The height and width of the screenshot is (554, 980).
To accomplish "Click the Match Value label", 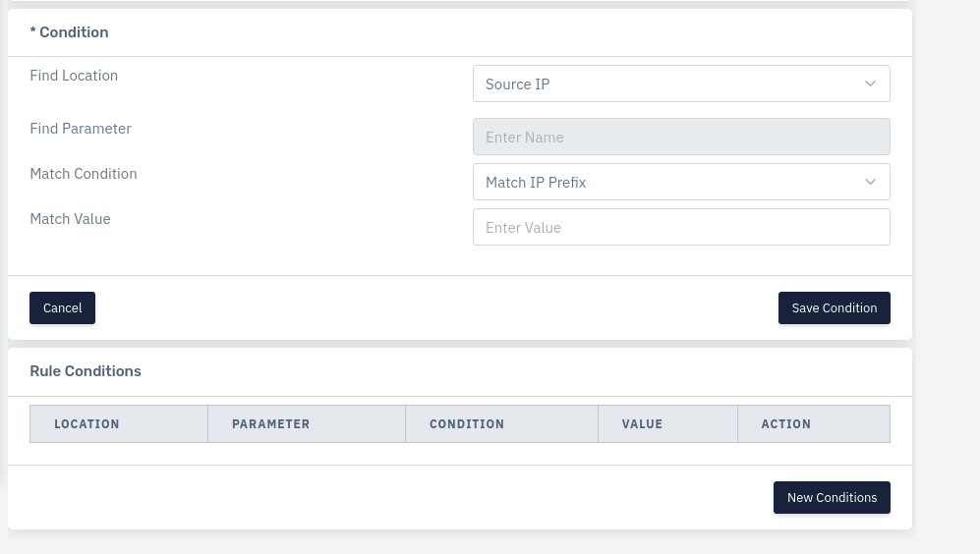I will click(x=70, y=219).
